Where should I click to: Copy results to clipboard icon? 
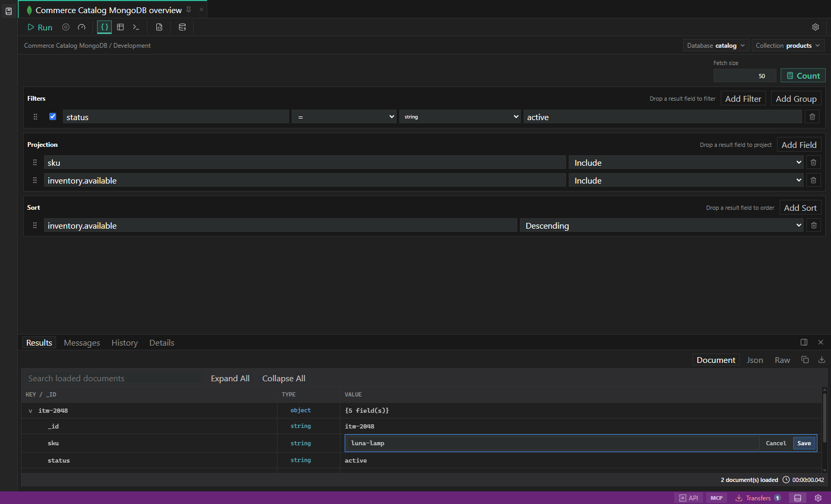click(x=805, y=360)
